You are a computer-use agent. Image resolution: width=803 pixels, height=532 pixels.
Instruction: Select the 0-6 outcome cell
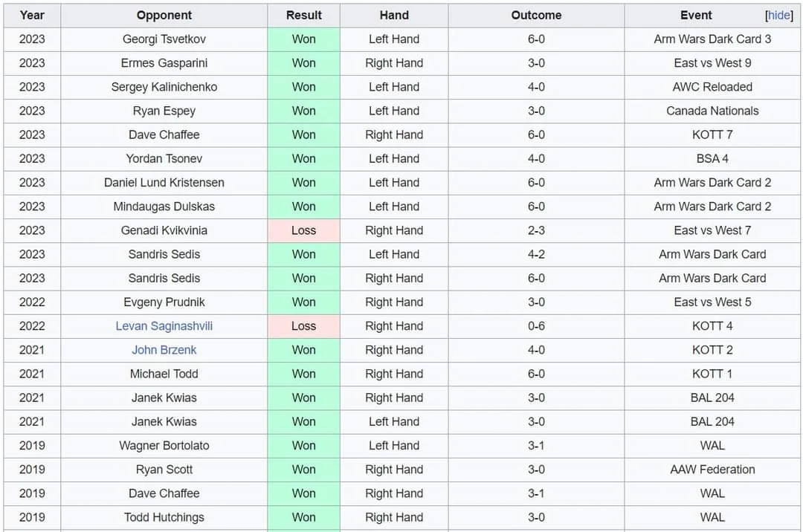tap(535, 325)
